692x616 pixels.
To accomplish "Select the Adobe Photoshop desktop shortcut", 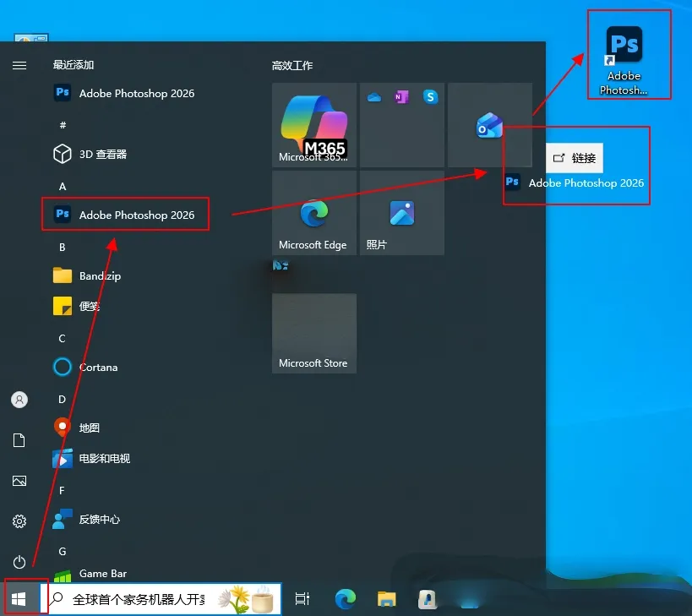I will [624, 61].
